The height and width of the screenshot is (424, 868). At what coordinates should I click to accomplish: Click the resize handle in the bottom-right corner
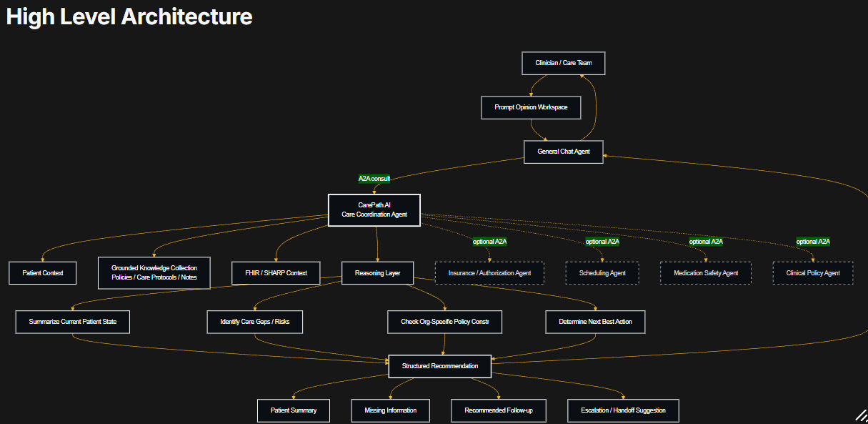click(x=860, y=416)
